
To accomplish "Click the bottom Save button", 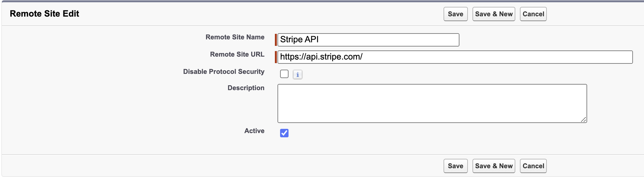I will pos(455,166).
